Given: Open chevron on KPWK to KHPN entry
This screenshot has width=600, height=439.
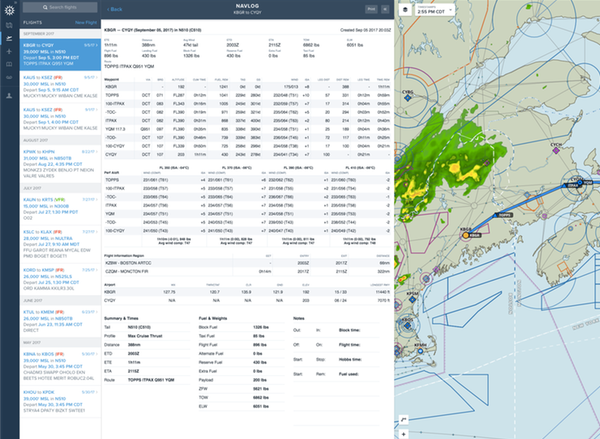Looking at the screenshot, I should (97, 152).
